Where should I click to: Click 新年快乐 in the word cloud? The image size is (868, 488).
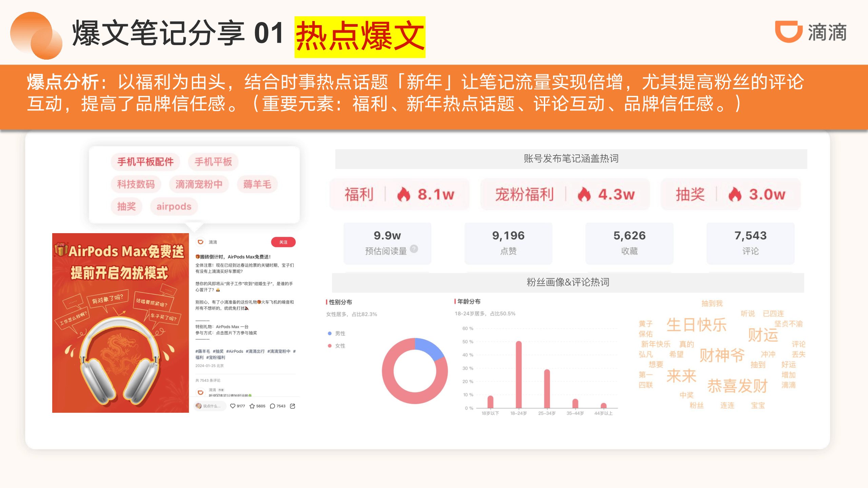pos(655,344)
